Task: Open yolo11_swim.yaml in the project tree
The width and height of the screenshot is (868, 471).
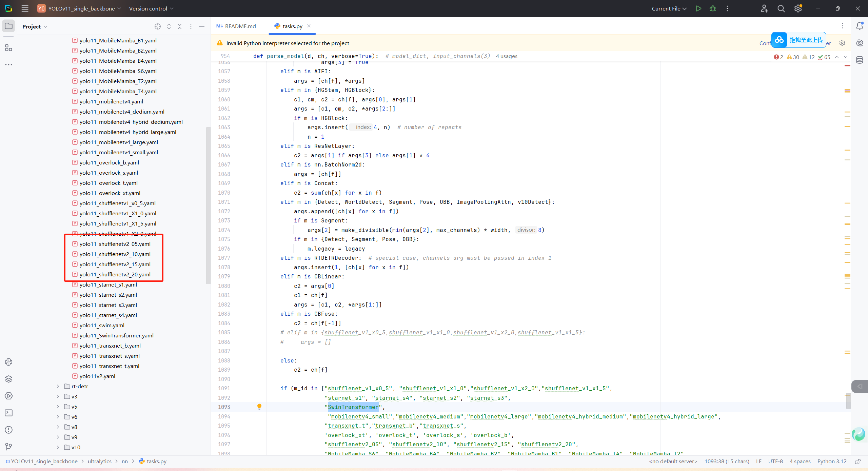Action: pos(102,325)
